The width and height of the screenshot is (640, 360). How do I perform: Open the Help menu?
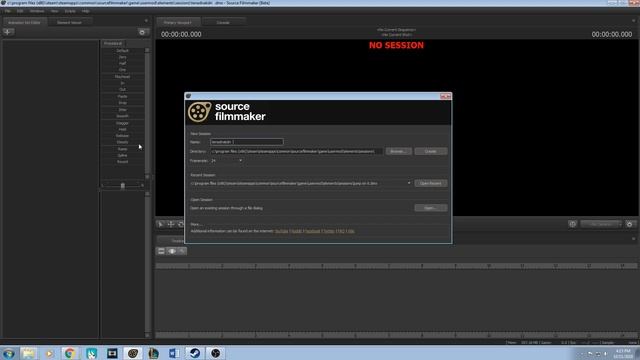[x=85, y=11]
